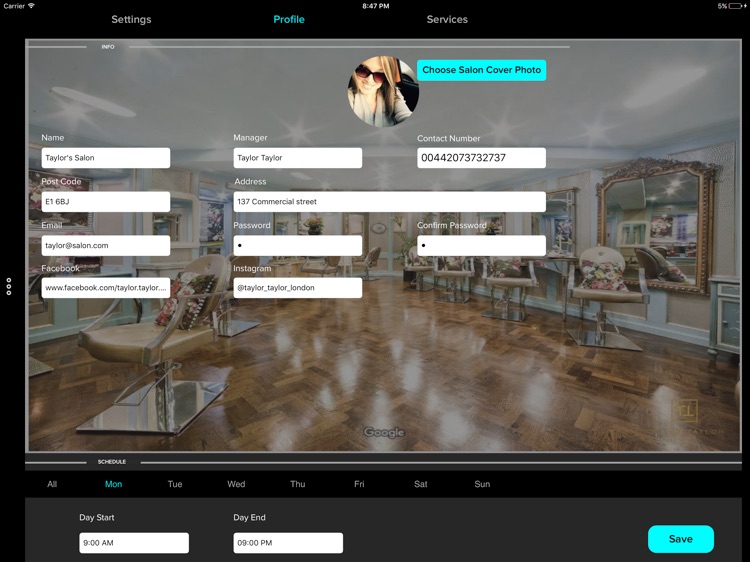Choose Thu schedule day
This screenshot has height=562, width=750.
[x=298, y=484]
